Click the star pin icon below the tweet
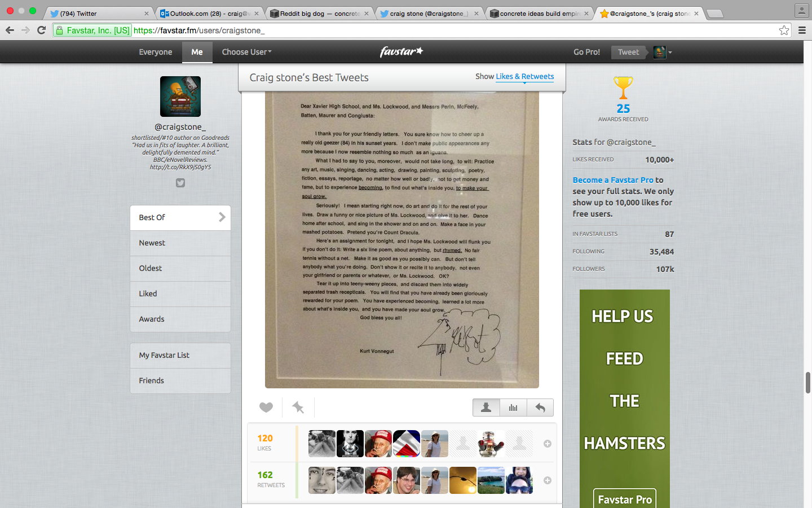Screen dimensions: 812x508 pos(298,407)
